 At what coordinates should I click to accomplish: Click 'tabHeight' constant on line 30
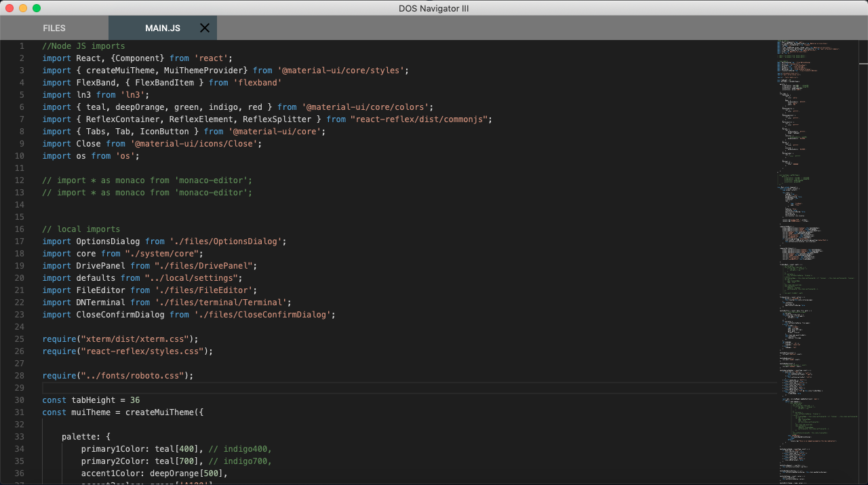(x=94, y=400)
